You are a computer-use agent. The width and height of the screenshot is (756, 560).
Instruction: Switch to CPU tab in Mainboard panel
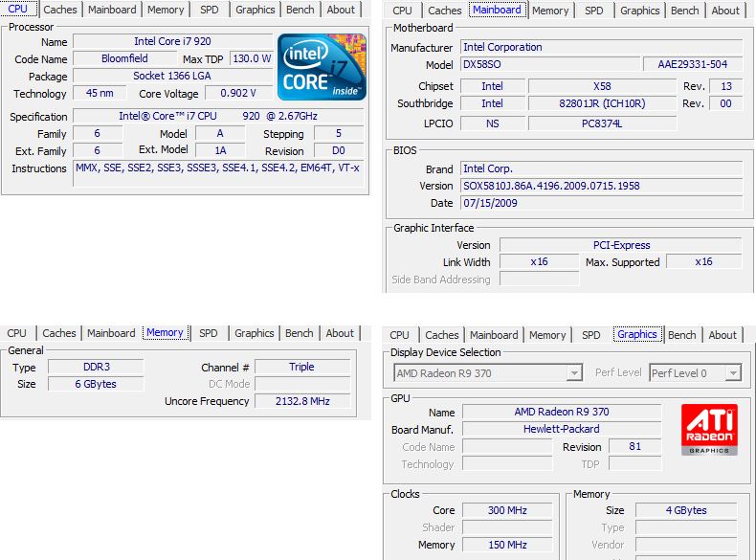[402, 11]
